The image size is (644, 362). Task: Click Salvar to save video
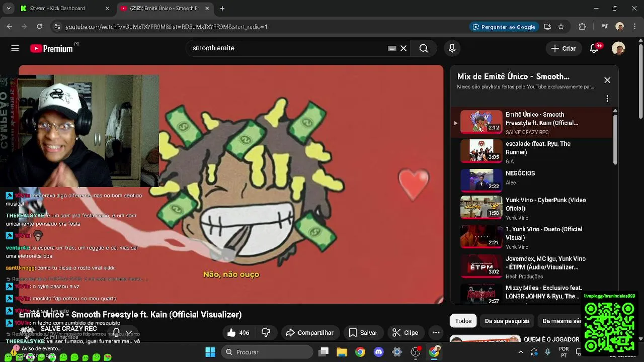pos(363,333)
